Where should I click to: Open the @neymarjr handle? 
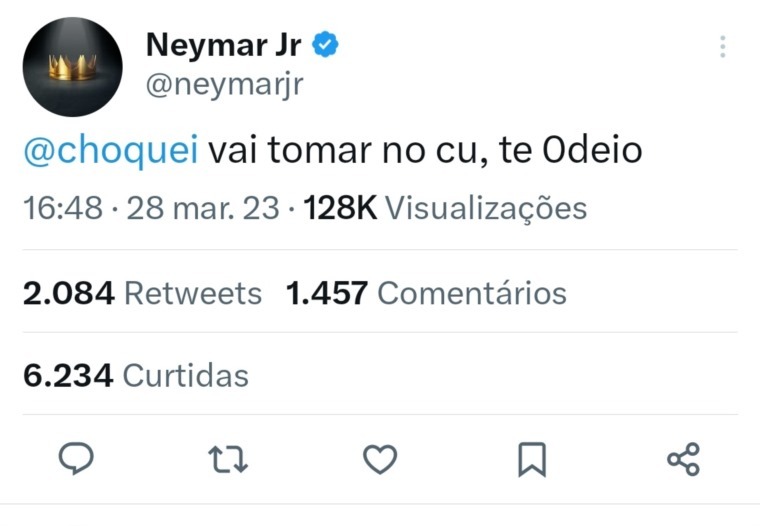tap(224, 85)
